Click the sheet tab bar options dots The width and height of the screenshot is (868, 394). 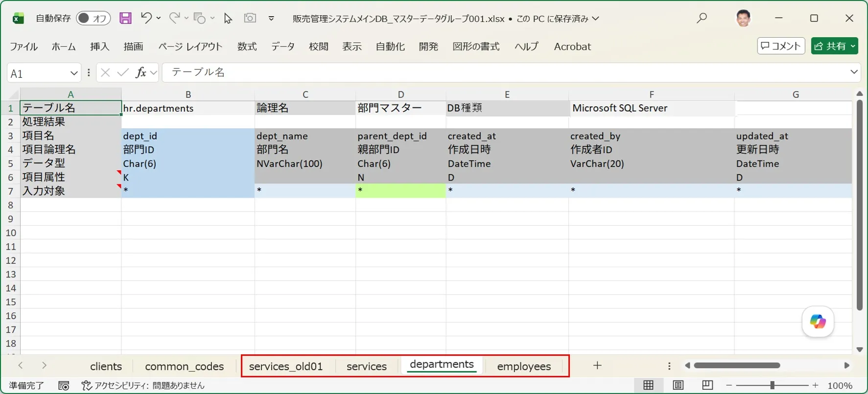pyautogui.click(x=669, y=366)
